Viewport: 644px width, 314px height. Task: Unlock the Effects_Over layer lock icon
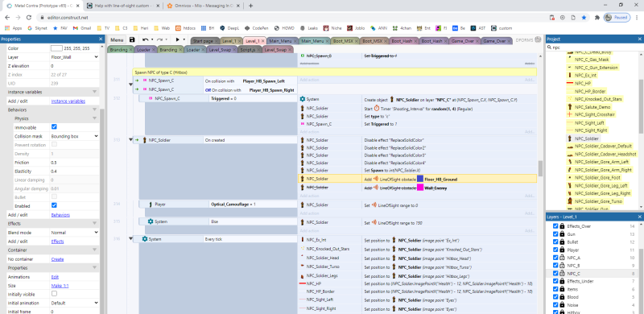click(562, 226)
